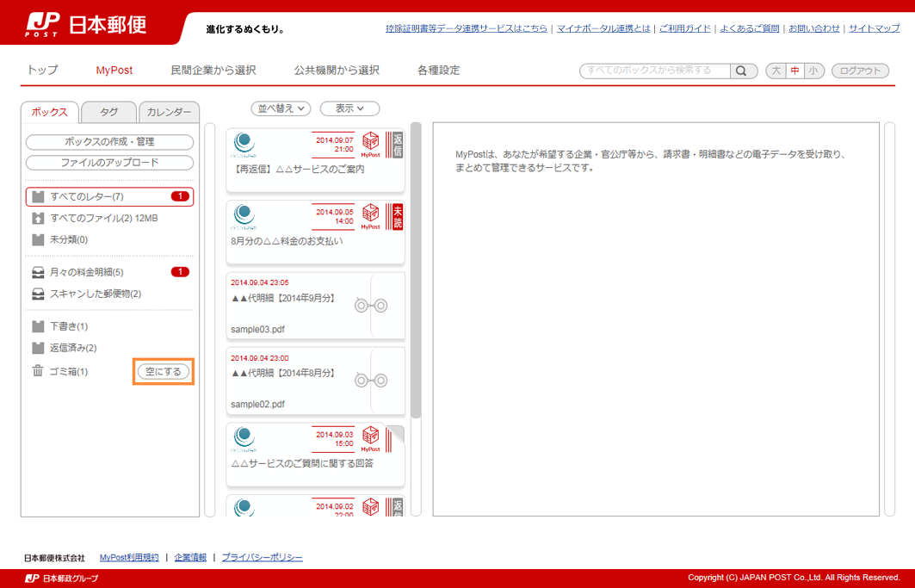915x588 pixels.
Task: Select 未分類(0) box
Action: click(x=109, y=239)
